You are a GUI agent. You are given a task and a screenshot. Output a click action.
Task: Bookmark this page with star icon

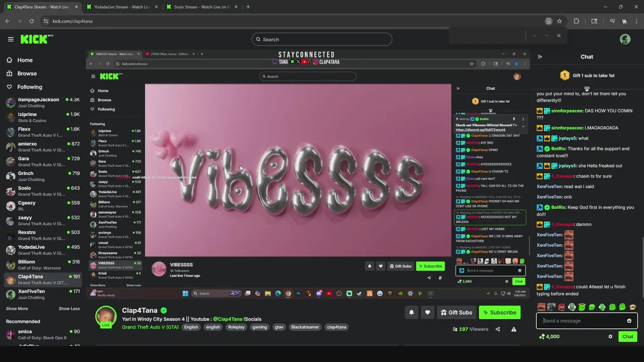click(559, 21)
